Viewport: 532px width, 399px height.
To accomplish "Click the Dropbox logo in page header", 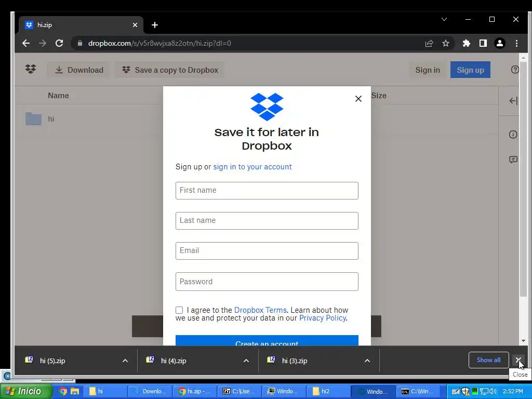I will (x=31, y=70).
